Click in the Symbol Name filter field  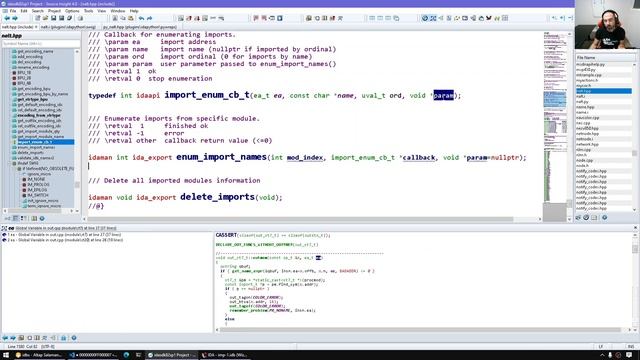pos(41,44)
